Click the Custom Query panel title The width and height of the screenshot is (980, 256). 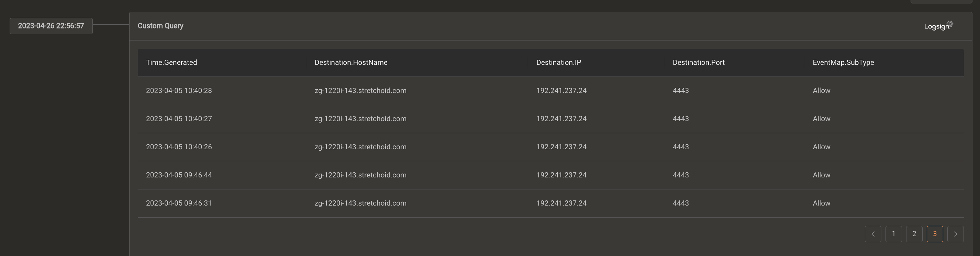pos(160,26)
